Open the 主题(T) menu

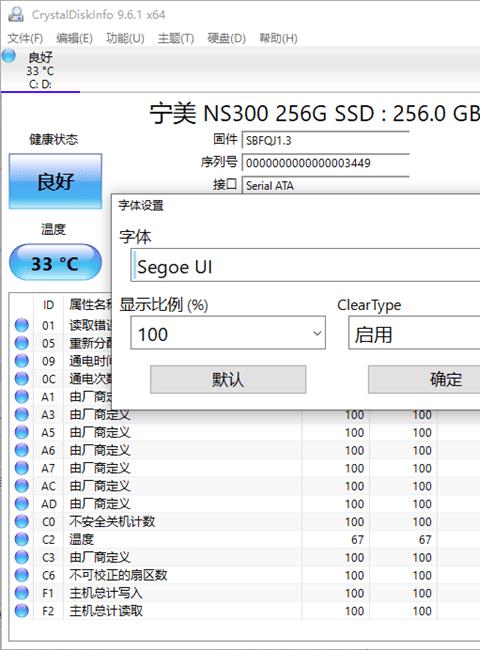pyautogui.click(x=176, y=39)
